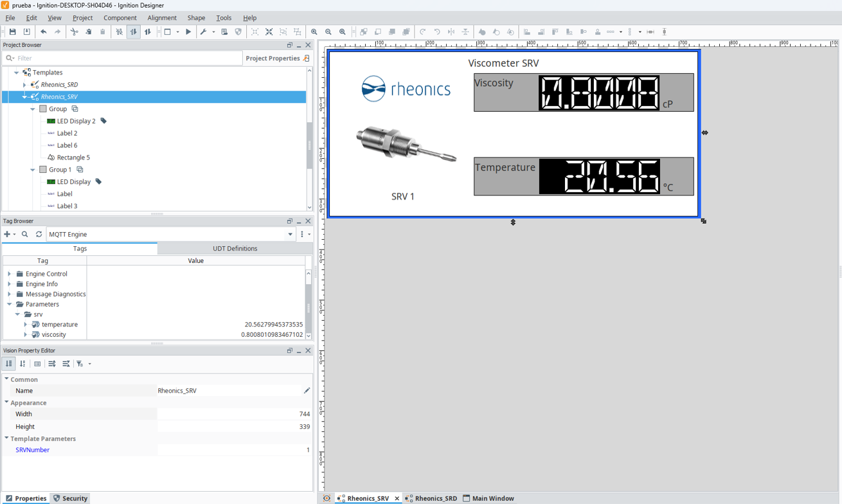842x504 pixels.
Task: Click the refresh icon in Tag Browser
Action: point(39,235)
